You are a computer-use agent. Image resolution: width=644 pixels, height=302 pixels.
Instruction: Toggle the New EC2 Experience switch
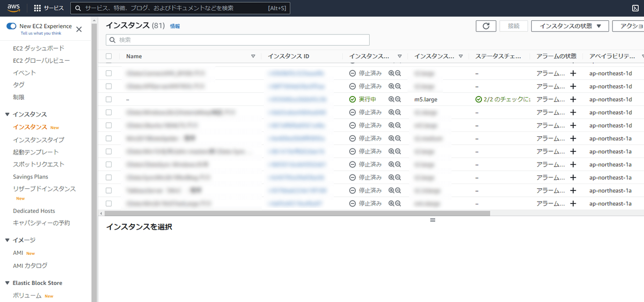(x=11, y=26)
